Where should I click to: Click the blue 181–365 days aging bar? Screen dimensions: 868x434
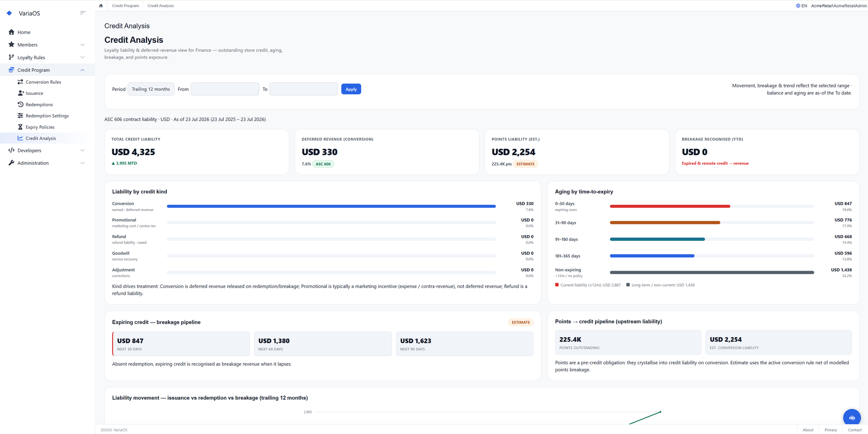[652, 256]
